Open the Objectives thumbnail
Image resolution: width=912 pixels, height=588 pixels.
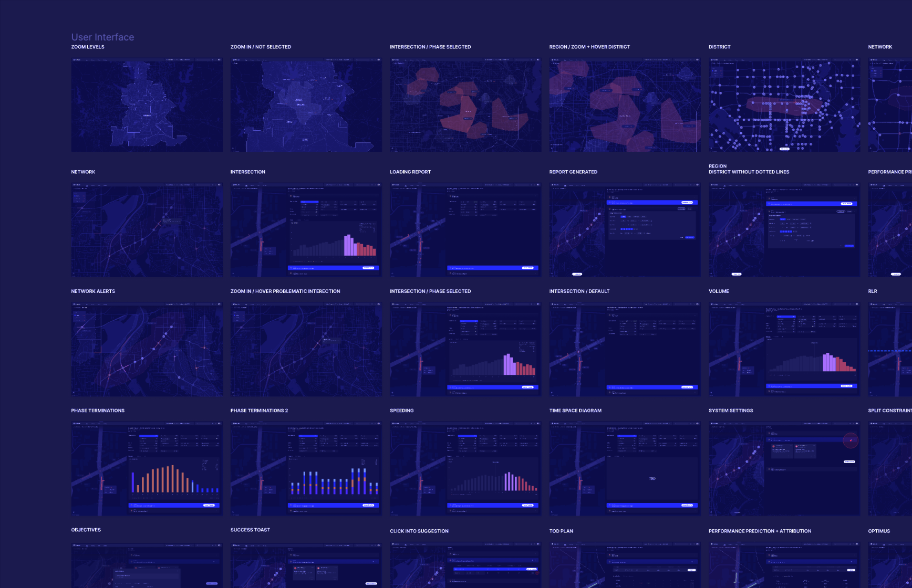[147, 565]
